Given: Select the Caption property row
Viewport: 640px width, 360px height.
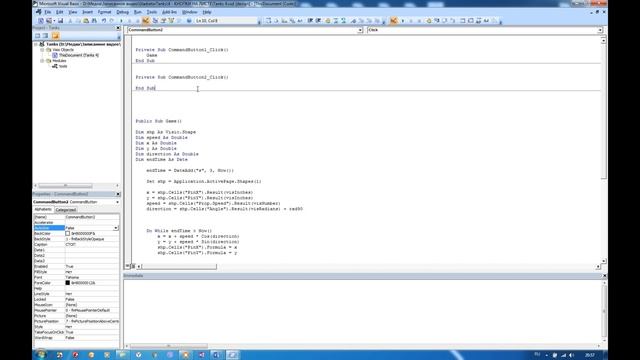Looking at the screenshot, I should point(76,244).
